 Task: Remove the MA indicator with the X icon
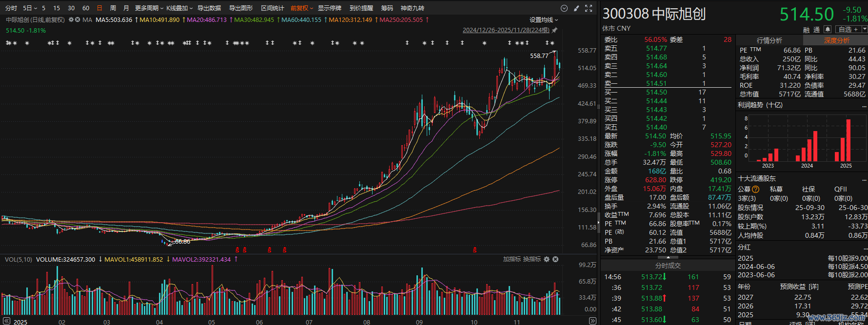tap(78, 20)
